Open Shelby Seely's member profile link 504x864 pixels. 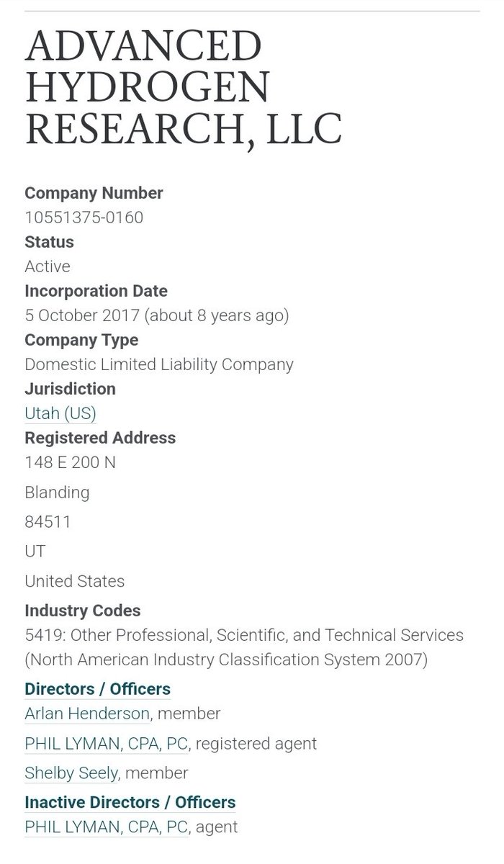tap(71, 773)
